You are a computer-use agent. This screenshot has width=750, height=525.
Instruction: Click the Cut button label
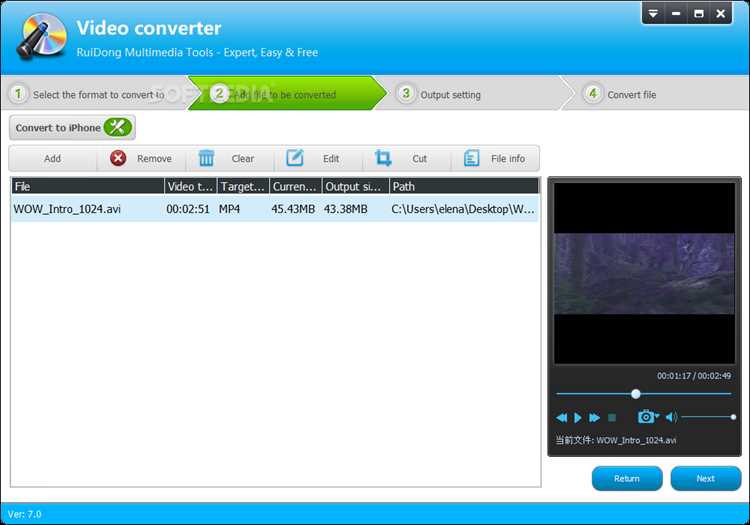coord(419,158)
